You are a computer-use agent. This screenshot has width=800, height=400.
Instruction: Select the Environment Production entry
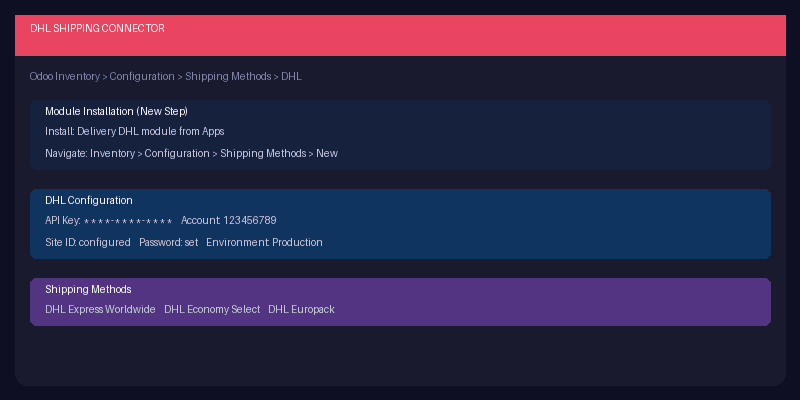(264, 242)
